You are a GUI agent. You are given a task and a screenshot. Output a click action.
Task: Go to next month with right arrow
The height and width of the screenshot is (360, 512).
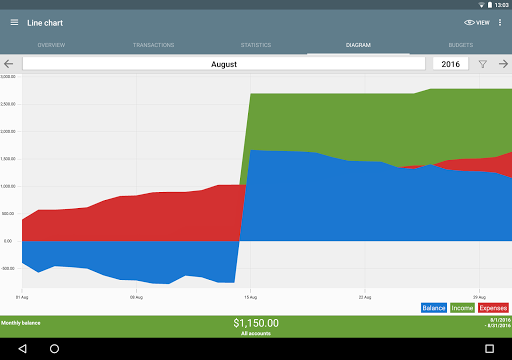pos(503,64)
